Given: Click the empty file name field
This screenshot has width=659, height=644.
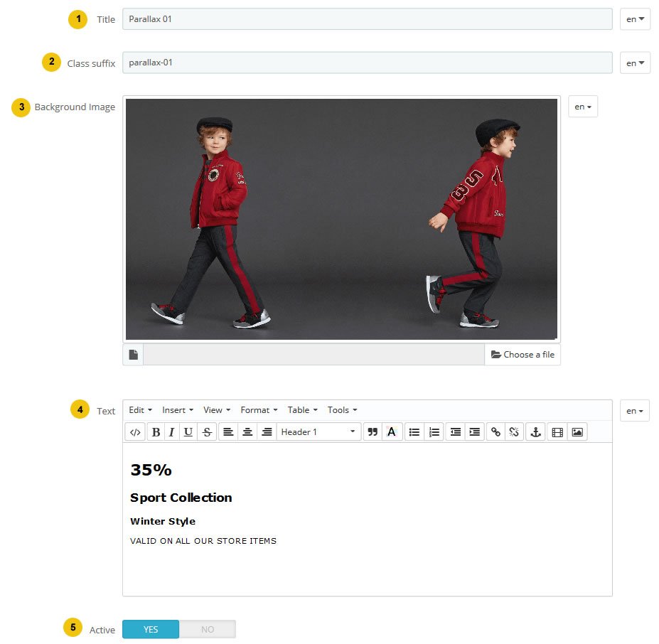Looking at the screenshot, I should point(314,355).
